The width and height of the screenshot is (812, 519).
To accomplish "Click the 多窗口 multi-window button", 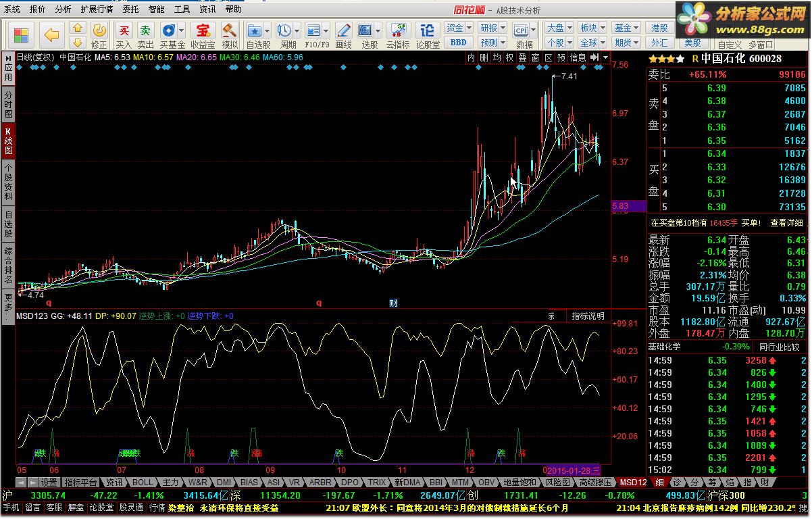I will pyautogui.click(x=761, y=45).
